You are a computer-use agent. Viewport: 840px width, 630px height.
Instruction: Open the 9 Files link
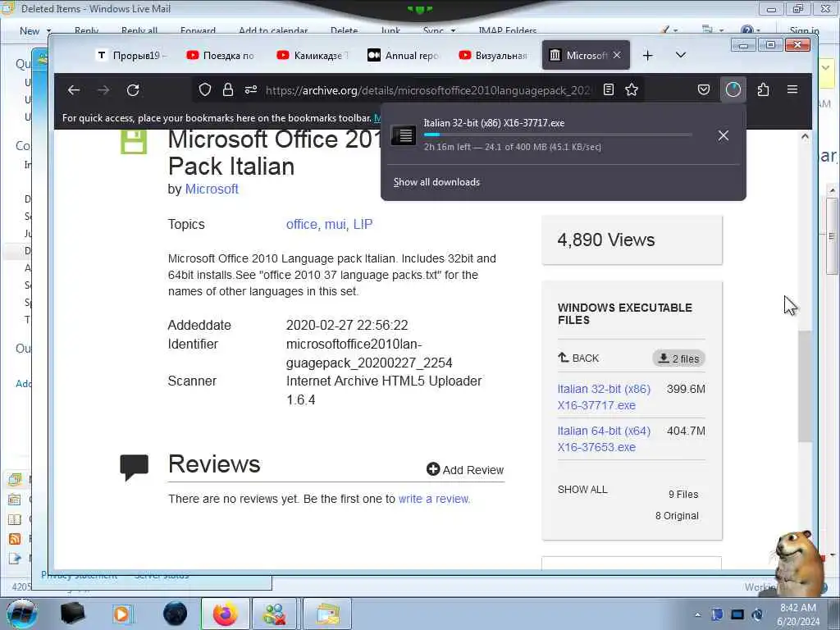coord(683,494)
